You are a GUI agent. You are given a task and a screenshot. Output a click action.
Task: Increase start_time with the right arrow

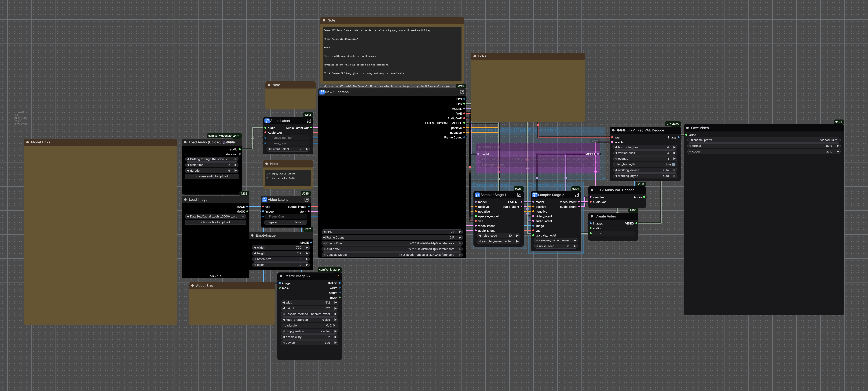[236, 165]
